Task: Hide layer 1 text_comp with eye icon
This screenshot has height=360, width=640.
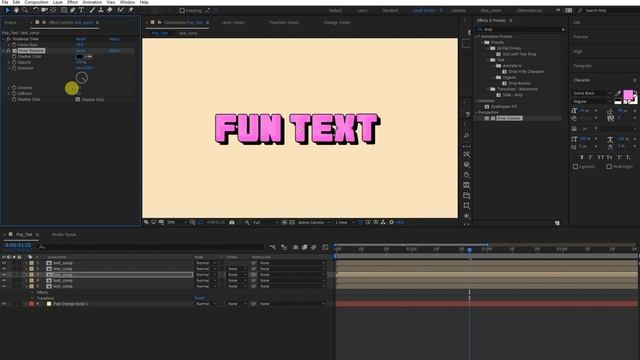Action: pyautogui.click(x=4, y=263)
